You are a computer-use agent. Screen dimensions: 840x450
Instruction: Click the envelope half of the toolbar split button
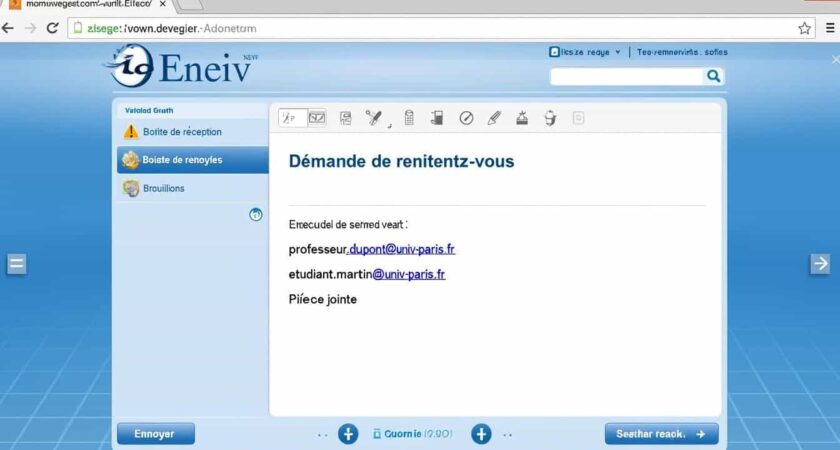point(317,118)
